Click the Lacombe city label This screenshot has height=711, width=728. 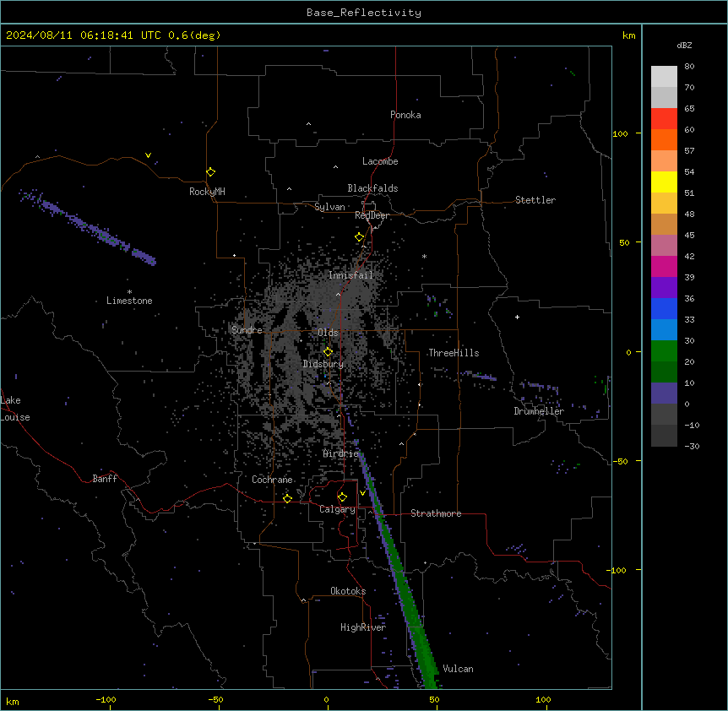coord(380,161)
